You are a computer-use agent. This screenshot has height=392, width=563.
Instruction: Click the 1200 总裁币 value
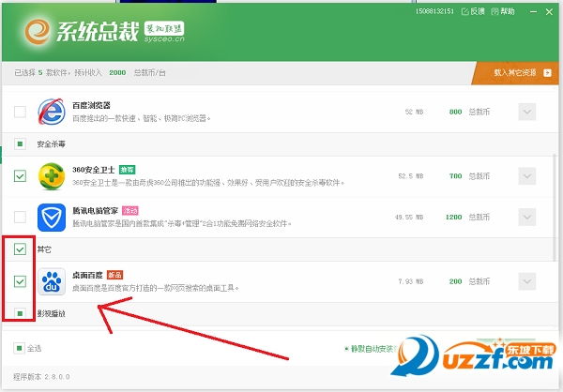467,218
